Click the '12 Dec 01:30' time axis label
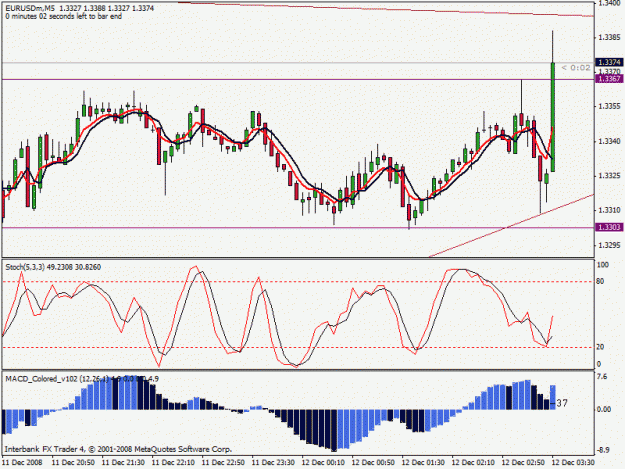The height and width of the screenshot is (469, 625). [423, 463]
